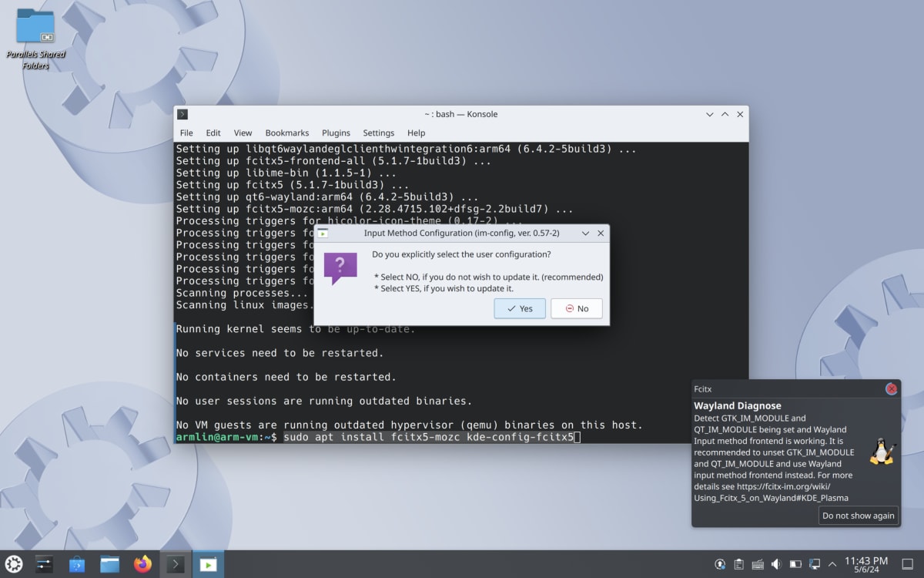This screenshot has height=578, width=924.
Task: Click Konsole window terminal icon in titlebar
Action: [182, 114]
